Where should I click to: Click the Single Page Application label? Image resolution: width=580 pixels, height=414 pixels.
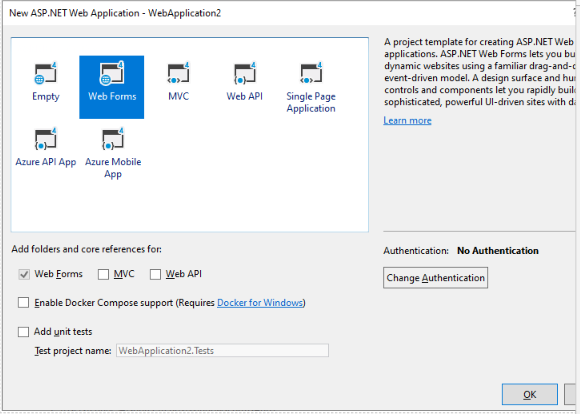(x=311, y=102)
